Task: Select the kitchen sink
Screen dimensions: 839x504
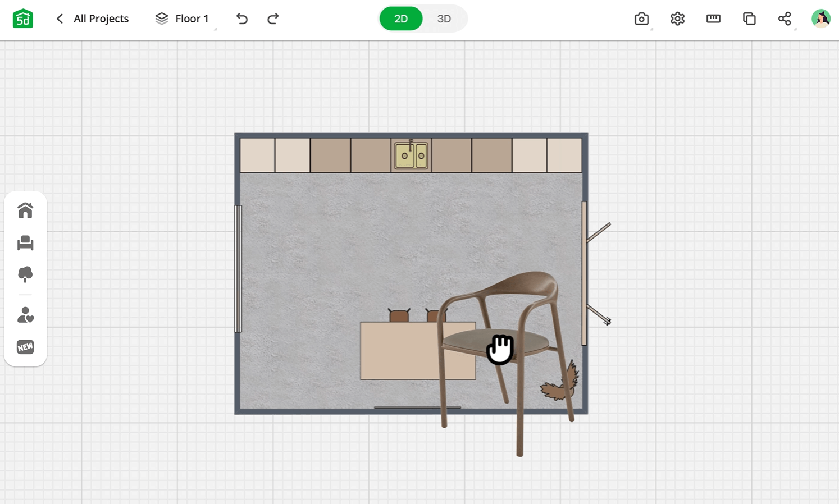Action: pos(411,155)
